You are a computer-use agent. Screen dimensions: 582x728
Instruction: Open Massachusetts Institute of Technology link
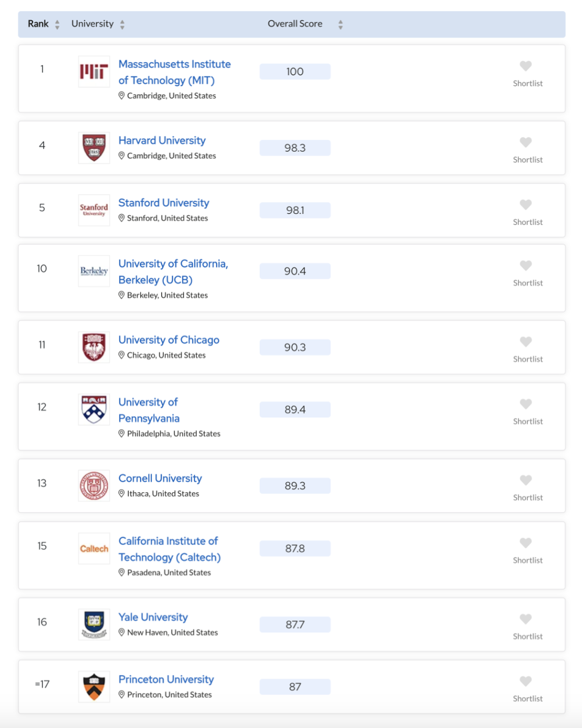(175, 72)
